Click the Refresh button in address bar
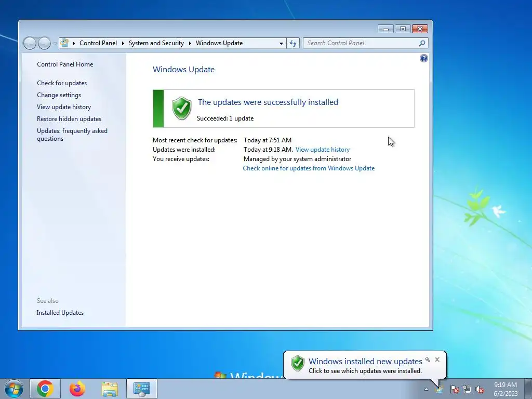532x399 pixels. click(293, 44)
